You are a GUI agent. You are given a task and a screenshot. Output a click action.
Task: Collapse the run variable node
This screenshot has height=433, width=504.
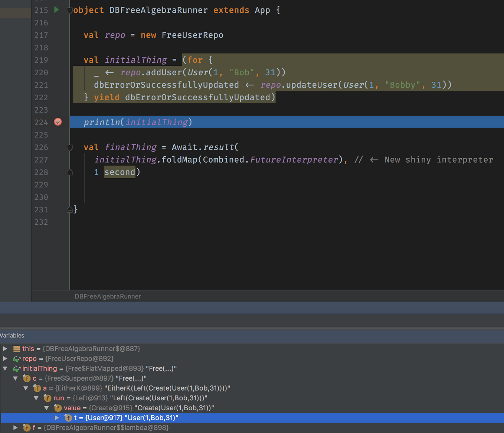coord(36,398)
